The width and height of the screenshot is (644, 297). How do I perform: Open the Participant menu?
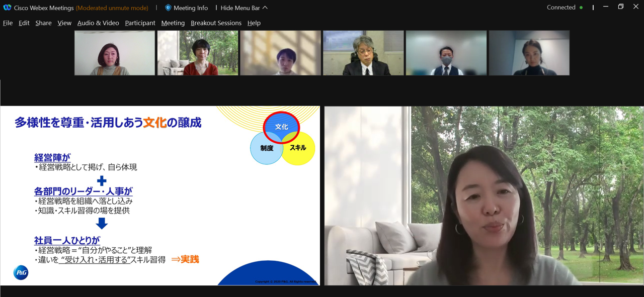tap(140, 23)
